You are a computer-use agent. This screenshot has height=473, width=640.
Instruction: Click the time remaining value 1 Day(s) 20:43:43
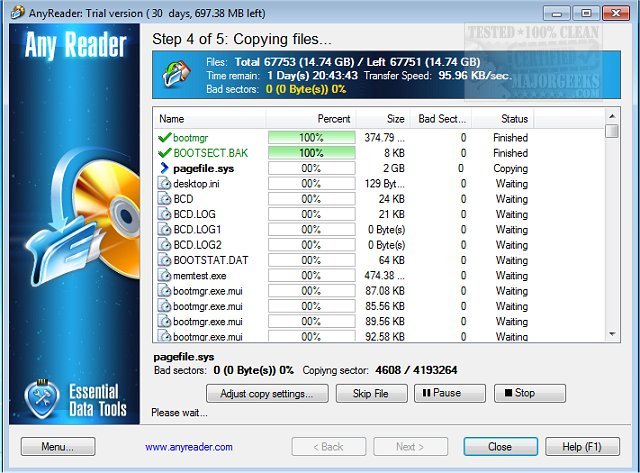coord(313,76)
